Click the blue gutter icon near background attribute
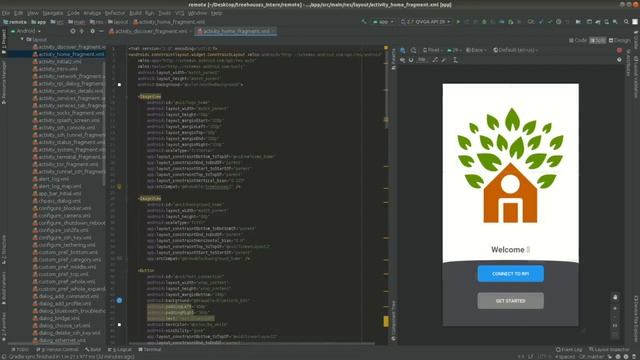The height and width of the screenshot is (360, 640). [x=119, y=300]
